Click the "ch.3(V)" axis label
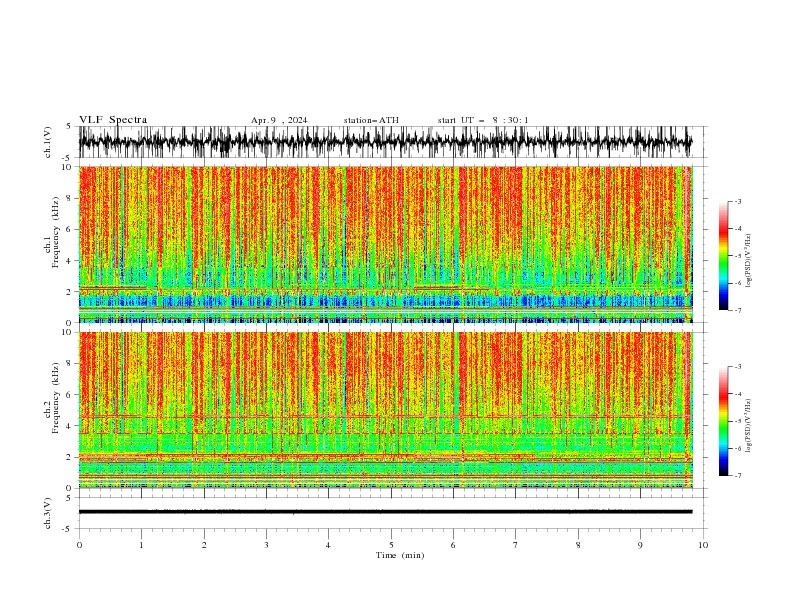The width and height of the screenshot is (792, 612). (x=48, y=513)
